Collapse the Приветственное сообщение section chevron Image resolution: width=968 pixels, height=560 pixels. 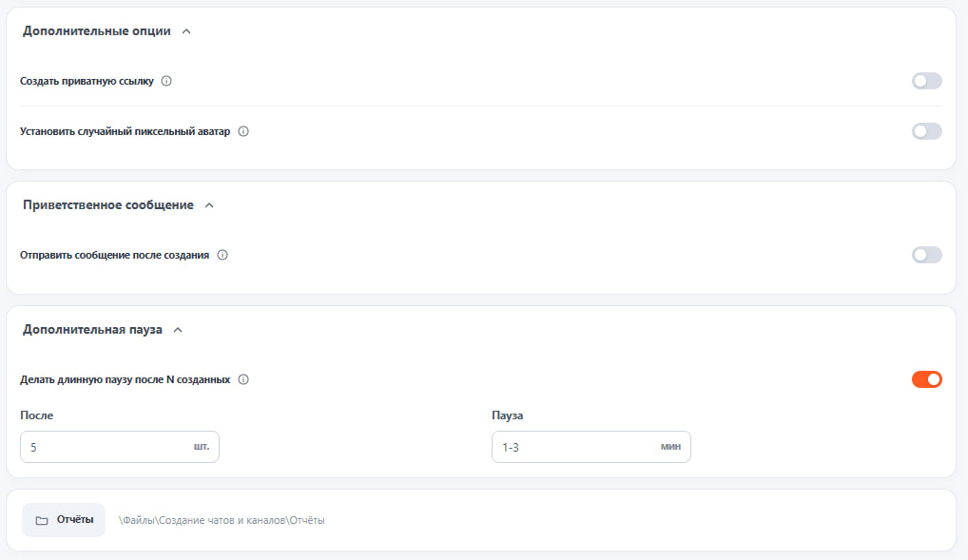(209, 205)
